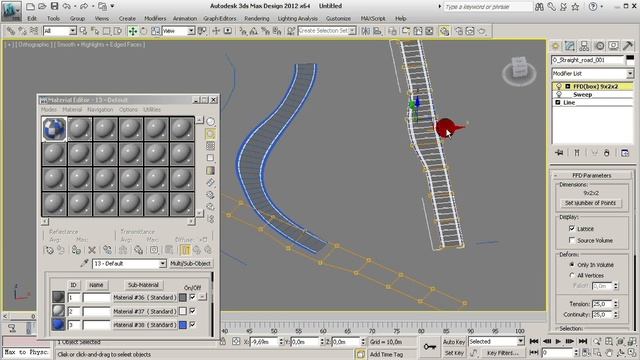This screenshot has height=360, width=640.
Task: Open the Lighting Analysis menu
Action: pyautogui.click(x=298, y=18)
